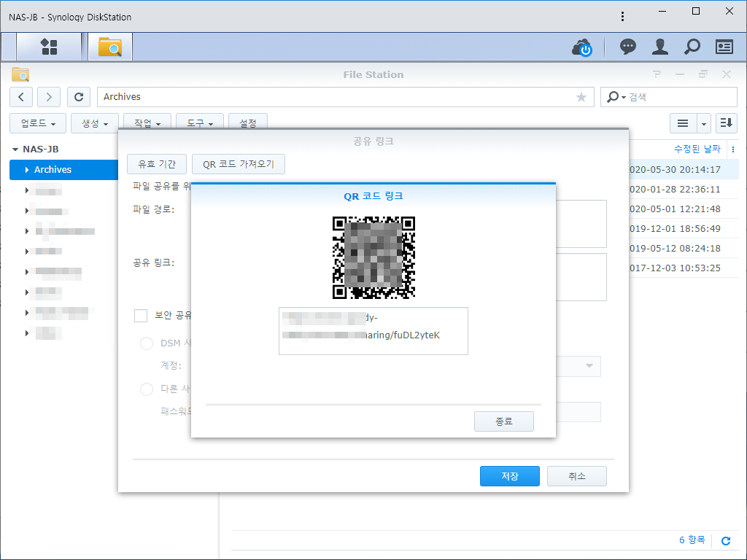Click the 취소 button

(x=577, y=476)
